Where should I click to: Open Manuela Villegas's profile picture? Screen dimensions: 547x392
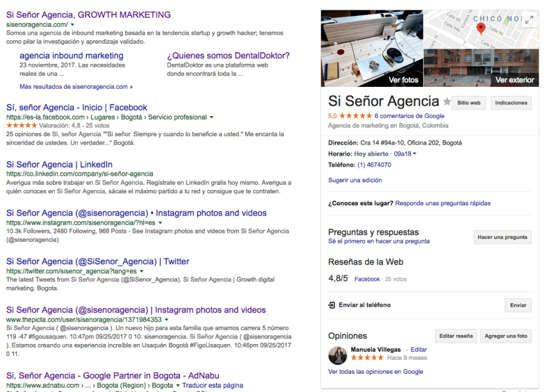(x=337, y=356)
